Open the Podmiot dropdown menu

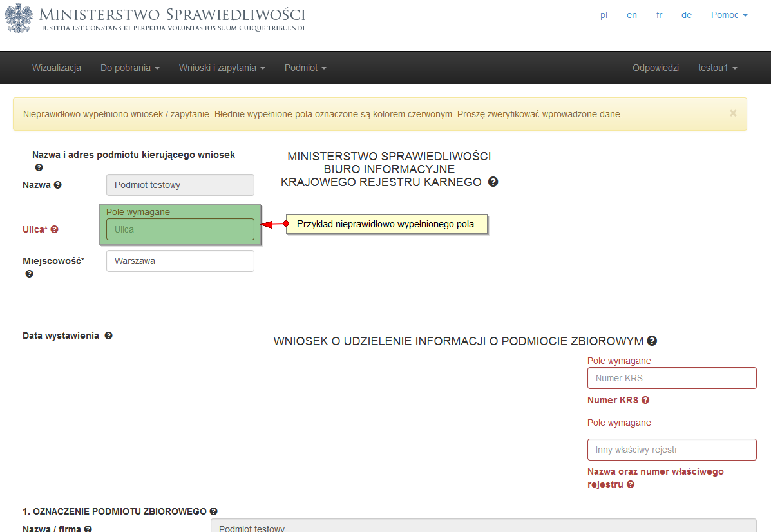pyautogui.click(x=305, y=68)
